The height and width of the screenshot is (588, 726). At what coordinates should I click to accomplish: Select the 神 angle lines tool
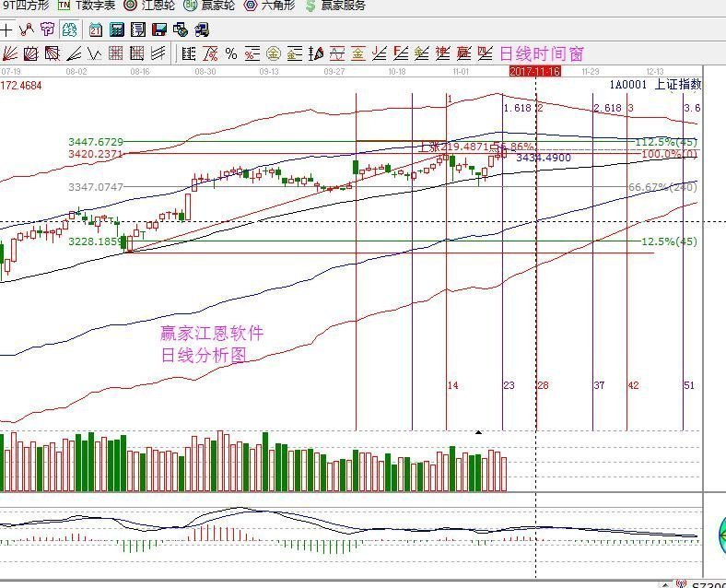click(x=442, y=53)
